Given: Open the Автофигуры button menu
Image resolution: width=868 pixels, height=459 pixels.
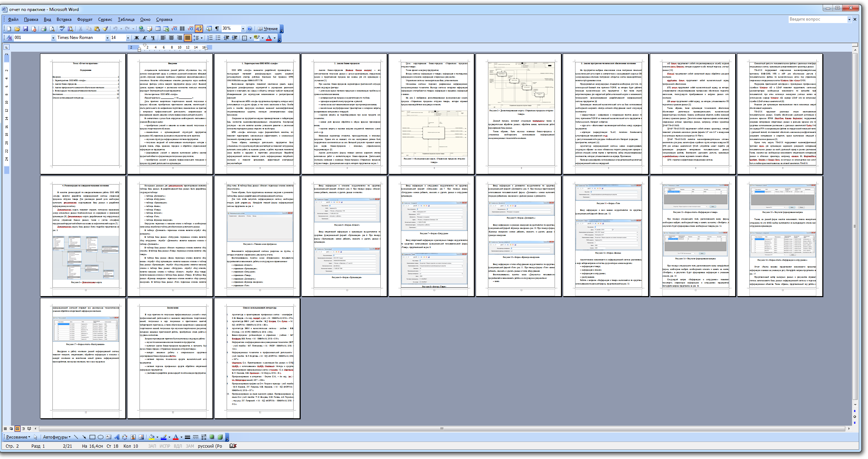Looking at the screenshot, I should [x=57, y=437].
